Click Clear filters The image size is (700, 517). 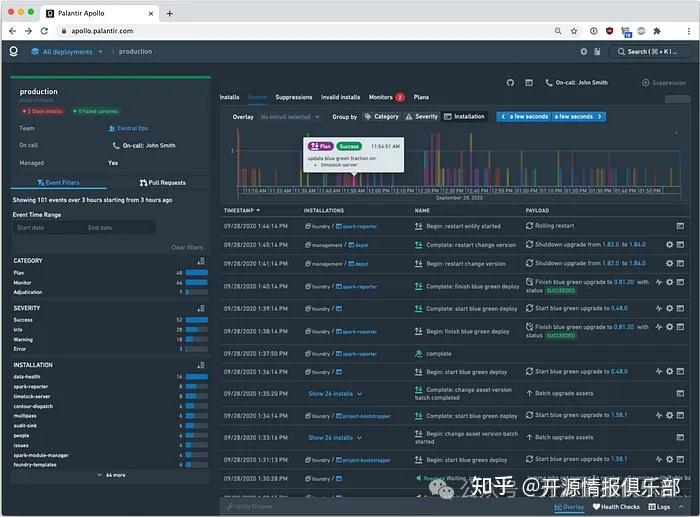tap(187, 247)
